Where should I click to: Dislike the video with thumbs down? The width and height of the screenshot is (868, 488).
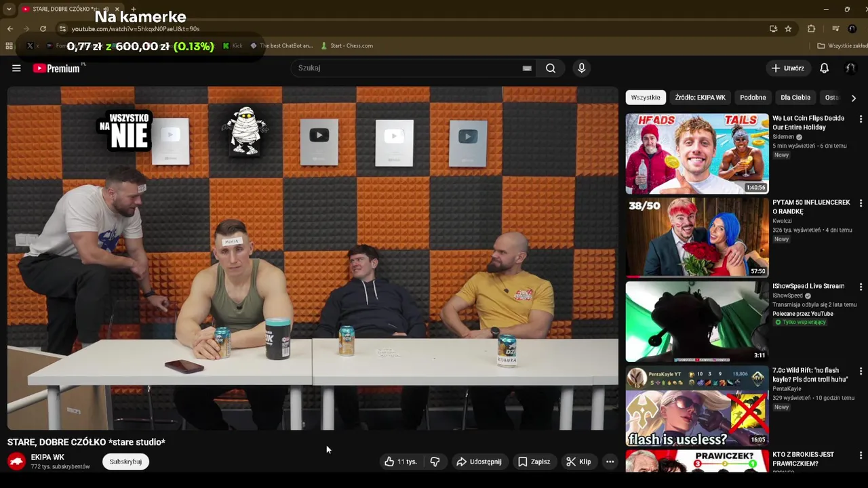coord(435,462)
